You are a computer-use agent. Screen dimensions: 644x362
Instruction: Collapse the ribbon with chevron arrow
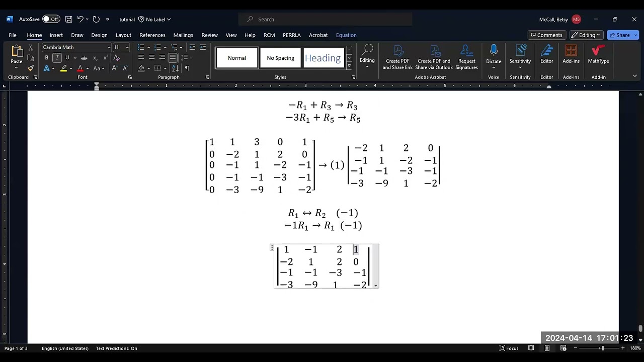[635, 76]
